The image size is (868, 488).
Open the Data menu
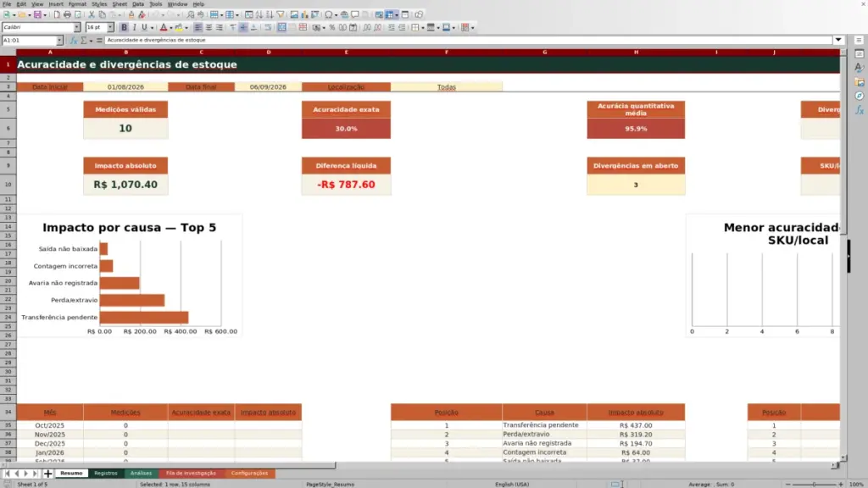pyautogui.click(x=138, y=4)
